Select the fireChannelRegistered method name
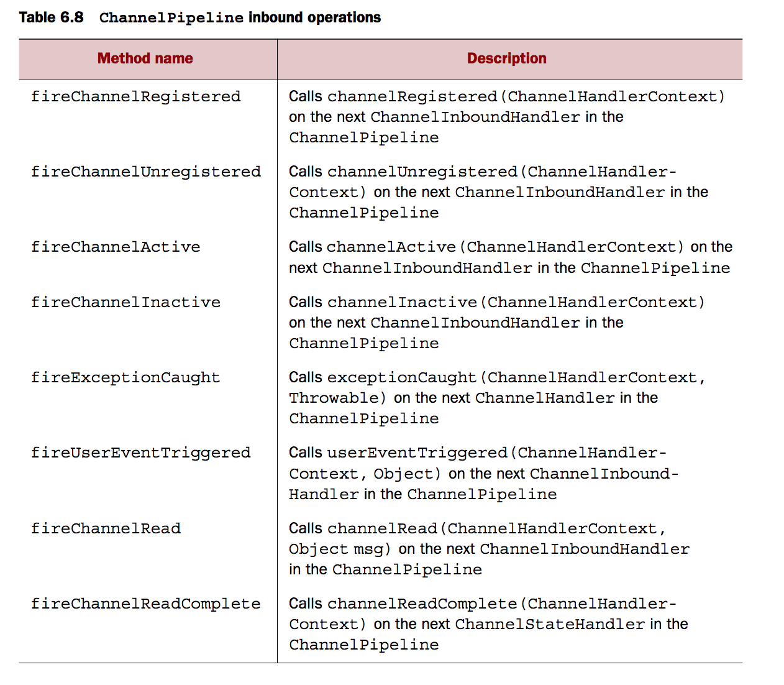 click(x=136, y=96)
